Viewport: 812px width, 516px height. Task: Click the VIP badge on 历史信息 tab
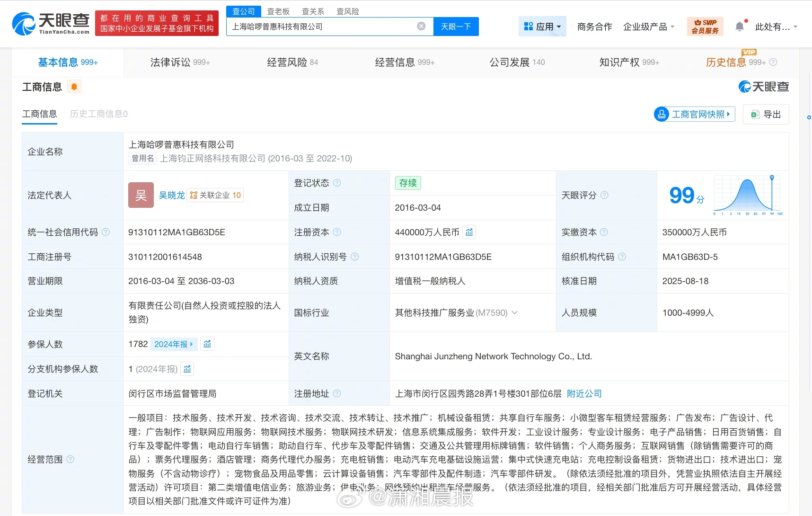point(749,53)
